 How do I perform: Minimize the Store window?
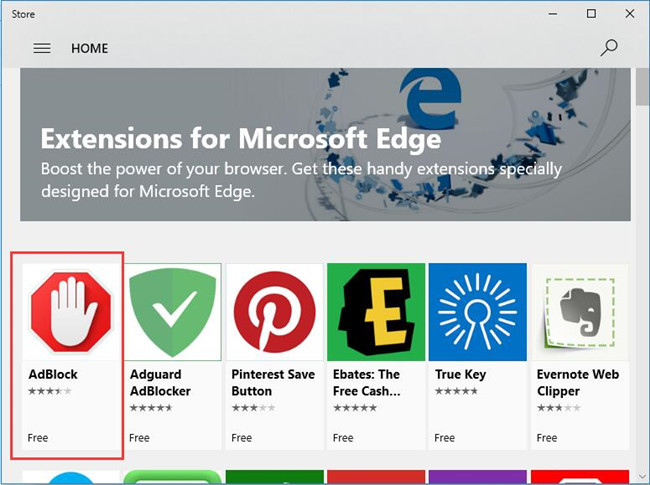(x=553, y=14)
